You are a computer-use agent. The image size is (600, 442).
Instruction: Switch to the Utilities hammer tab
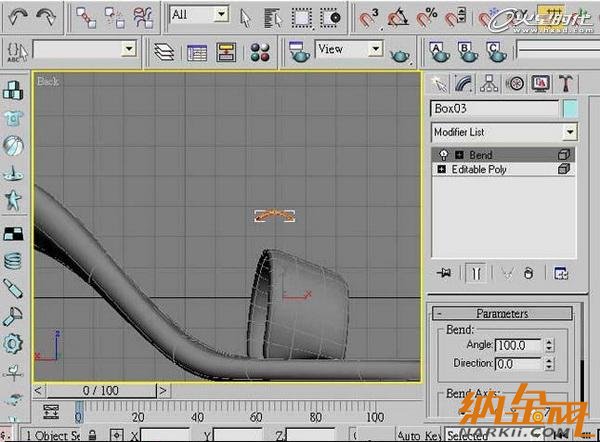coord(565,83)
